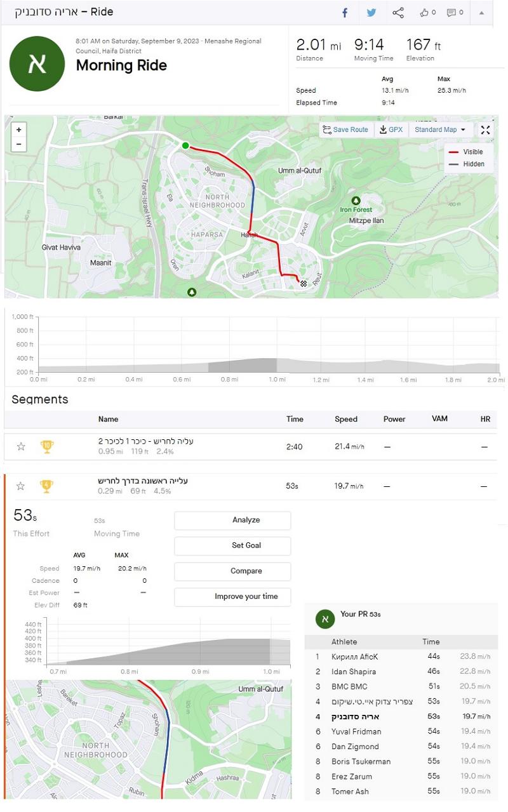The height and width of the screenshot is (812, 508).
Task: Click the full-ride elevation profile chart
Action: click(x=269, y=344)
